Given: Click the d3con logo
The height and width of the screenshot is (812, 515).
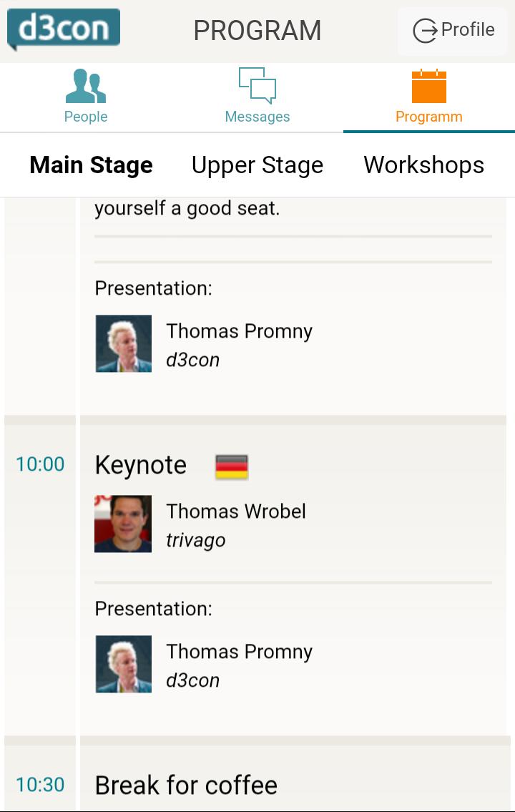Looking at the screenshot, I should point(64,29).
